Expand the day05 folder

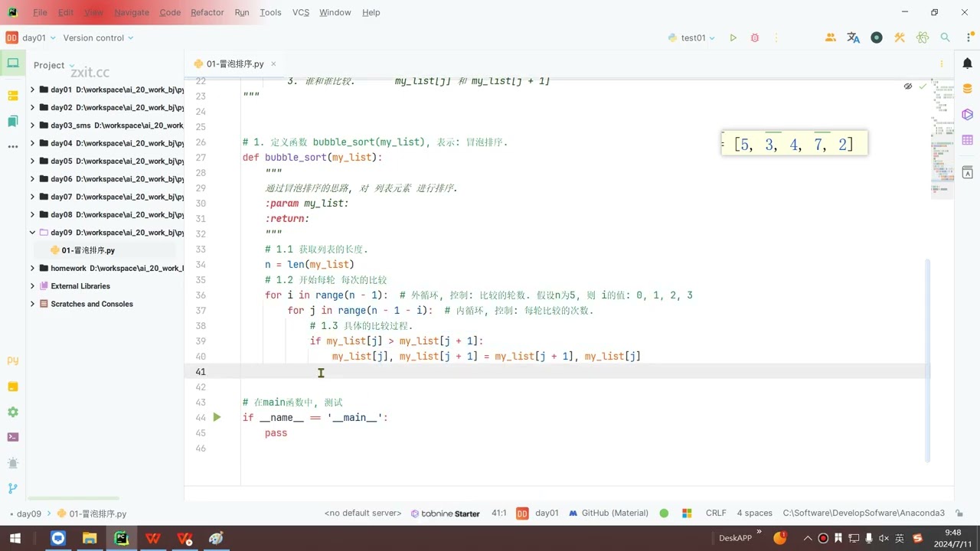32,161
